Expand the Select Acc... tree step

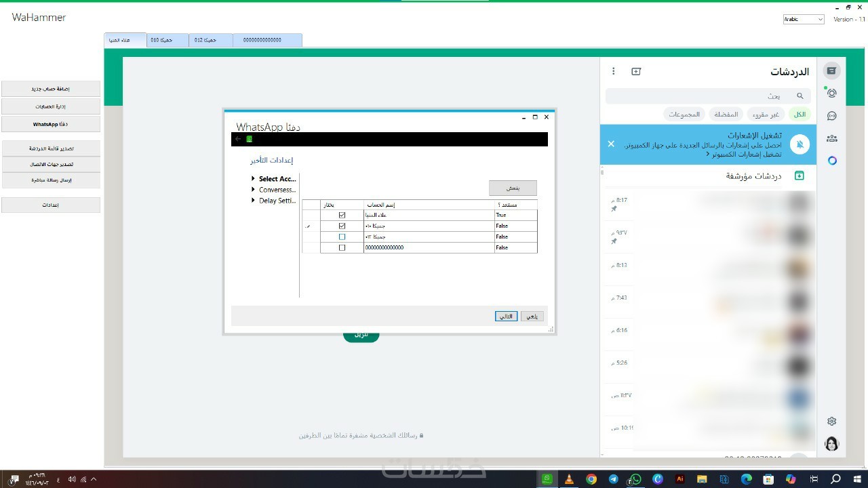(254, 179)
